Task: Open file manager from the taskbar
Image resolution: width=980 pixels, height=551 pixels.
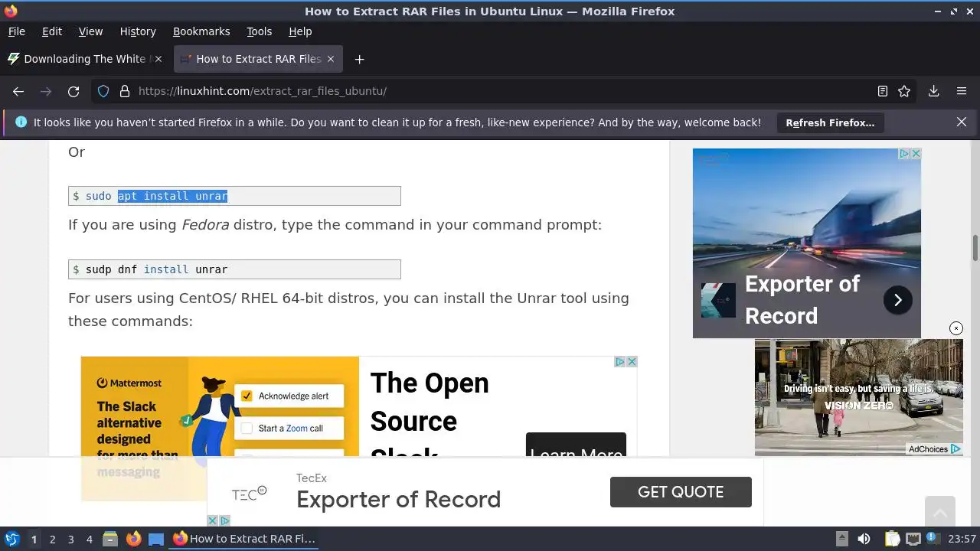Action: coord(110,539)
